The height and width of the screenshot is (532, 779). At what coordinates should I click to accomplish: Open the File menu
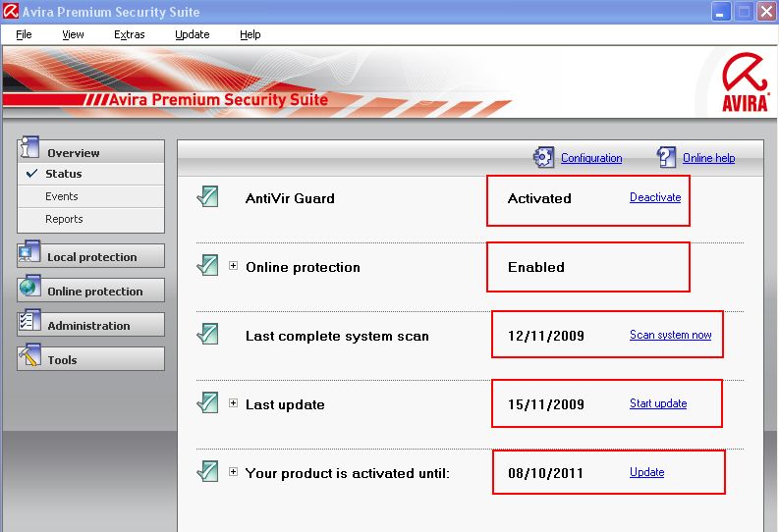point(24,34)
